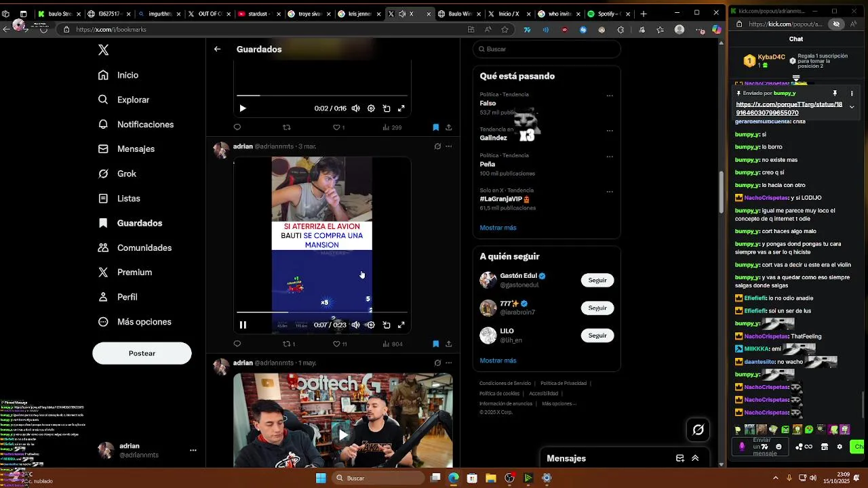Expand Más opciones in the sidebar
This screenshot has height=488, width=868.
point(135,322)
